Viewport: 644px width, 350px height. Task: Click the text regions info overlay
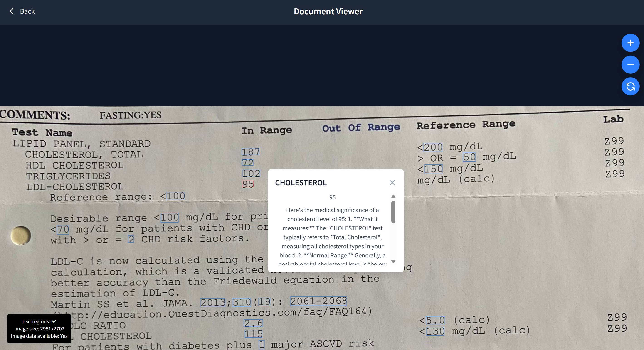[x=39, y=328]
